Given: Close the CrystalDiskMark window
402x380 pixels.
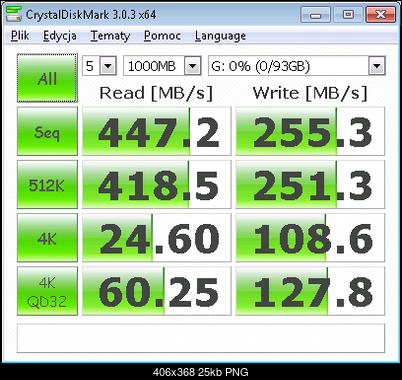Looking at the screenshot, I should point(381,14).
